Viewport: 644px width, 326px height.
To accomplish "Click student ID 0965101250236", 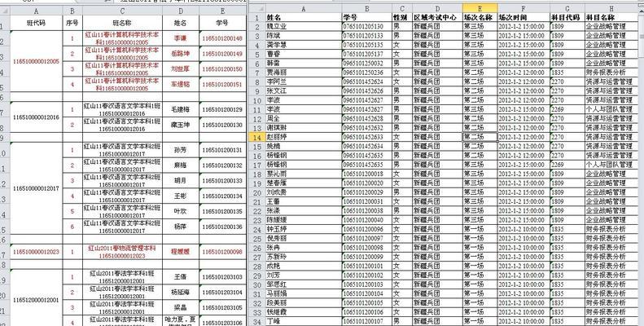I will tap(366, 73).
